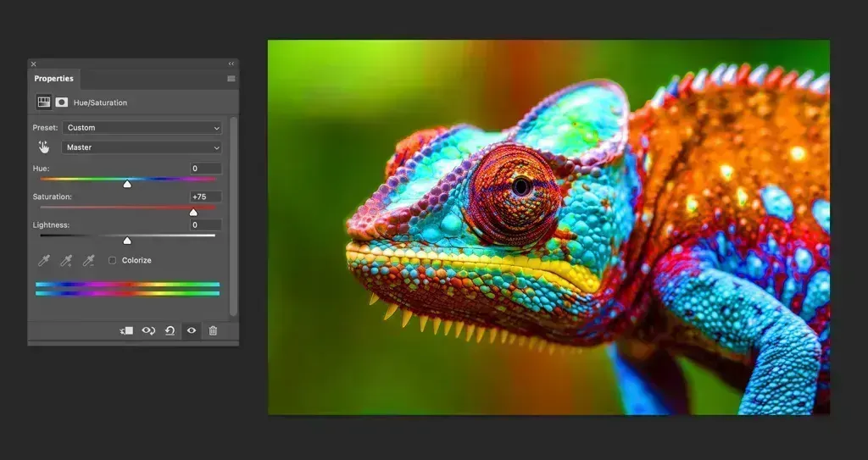Enable the Colorize checkbox

tap(113, 260)
